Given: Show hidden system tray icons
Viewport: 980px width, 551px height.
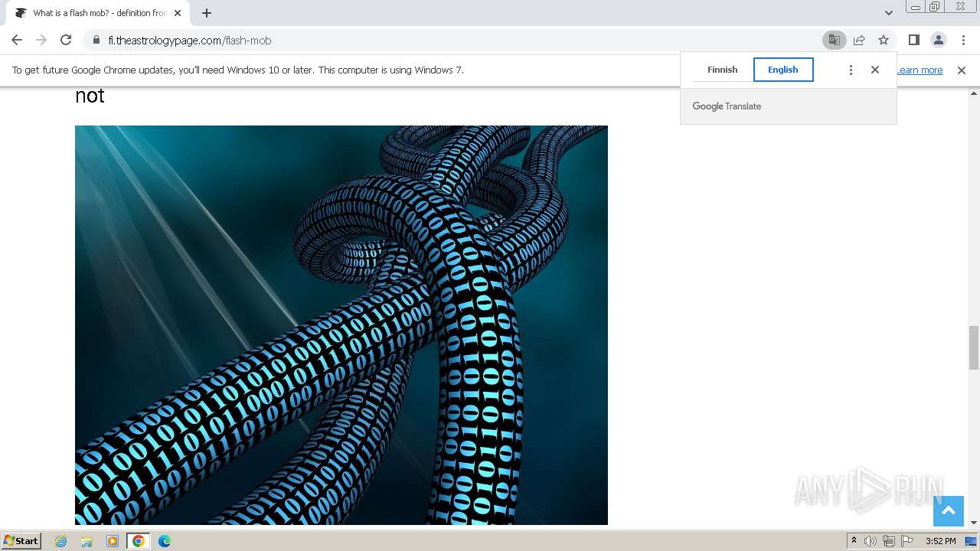Looking at the screenshot, I should tap(854, 541).
